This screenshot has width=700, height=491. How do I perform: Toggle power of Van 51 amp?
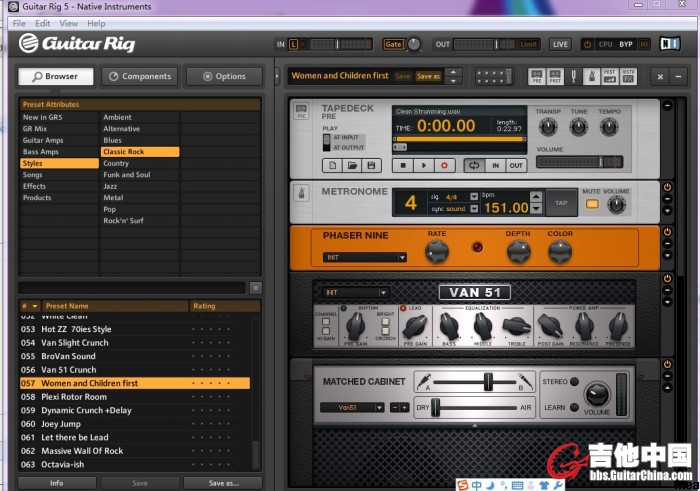point(667,279)
